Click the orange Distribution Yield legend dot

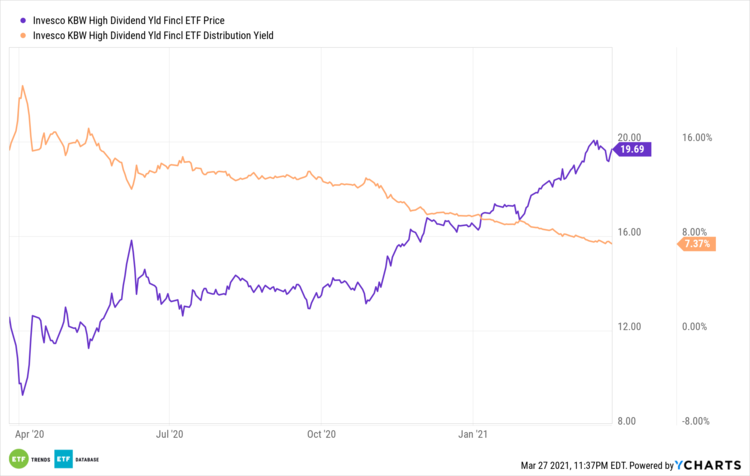[11, 33]
